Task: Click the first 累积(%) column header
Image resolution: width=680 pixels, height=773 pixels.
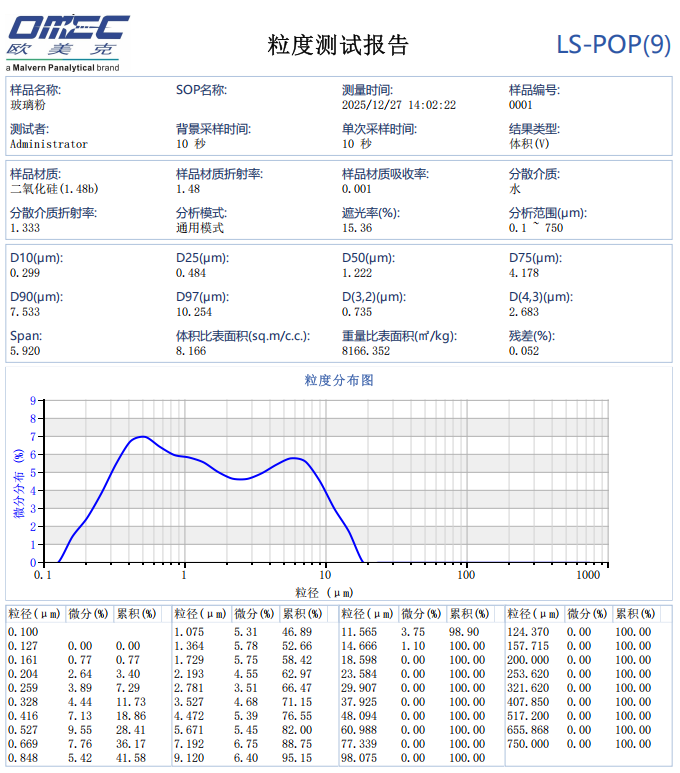Action: click(136, 614)
